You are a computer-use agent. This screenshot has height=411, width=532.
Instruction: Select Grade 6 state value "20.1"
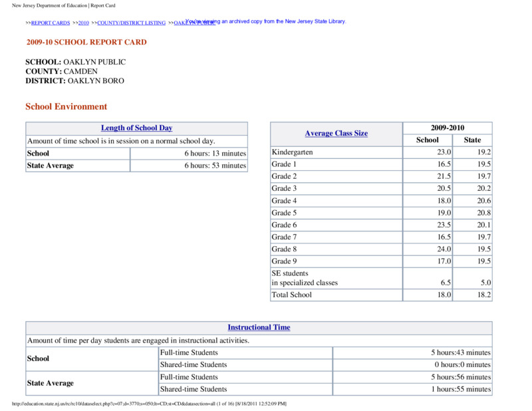point(484,225)
